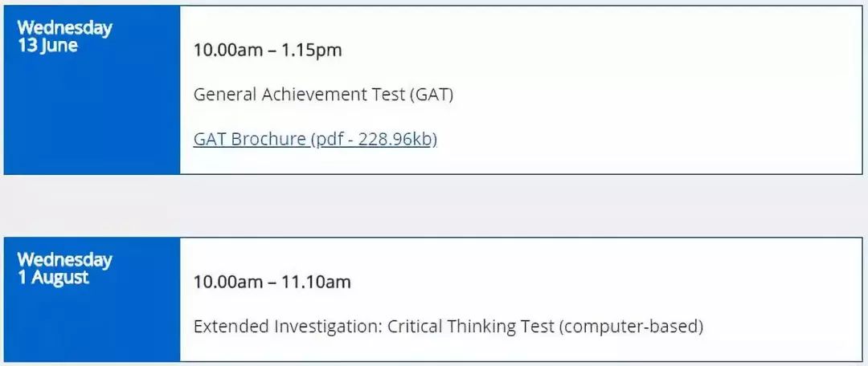Click the 'pdf - 228.96kb' part of the link
Viewport: 868px width, 366px height.
[375, 140]
